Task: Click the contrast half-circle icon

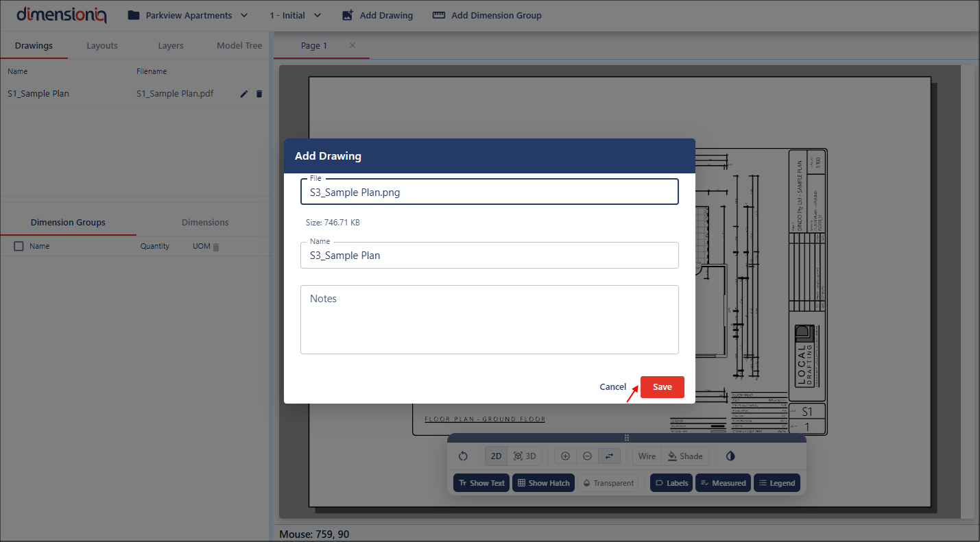Action: tap(730, 456)
